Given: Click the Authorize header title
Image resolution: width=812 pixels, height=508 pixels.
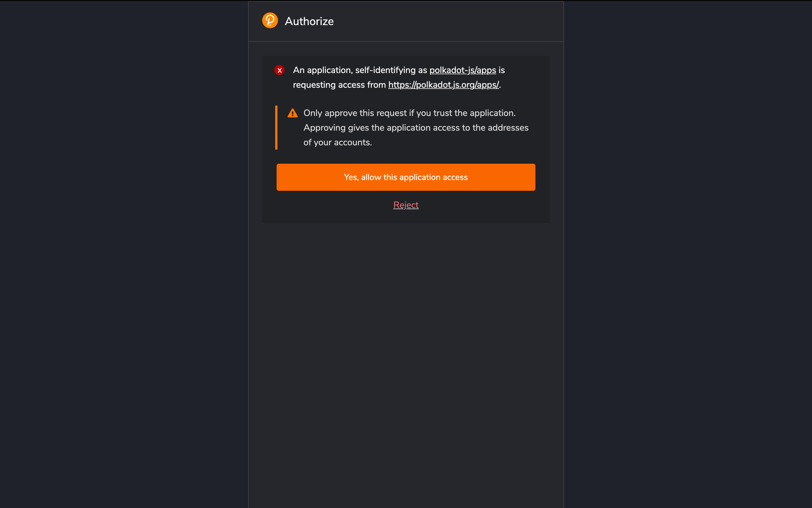Looking at the screenshot, I should (x=309, y=22).
